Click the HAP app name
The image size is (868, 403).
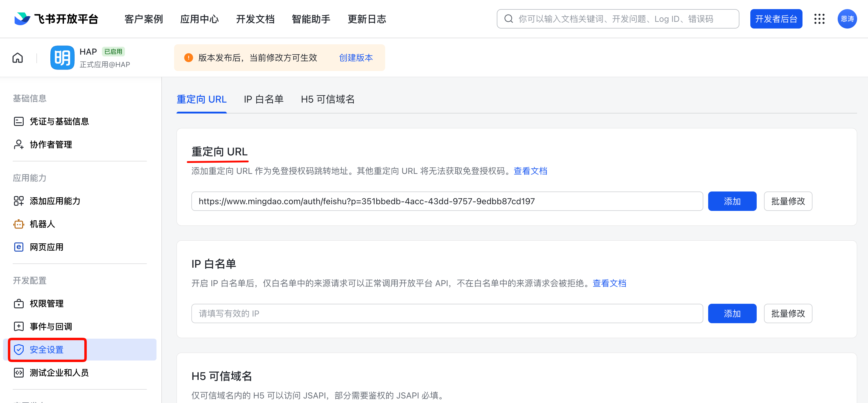pyautogui.click(x=88, y=52)
